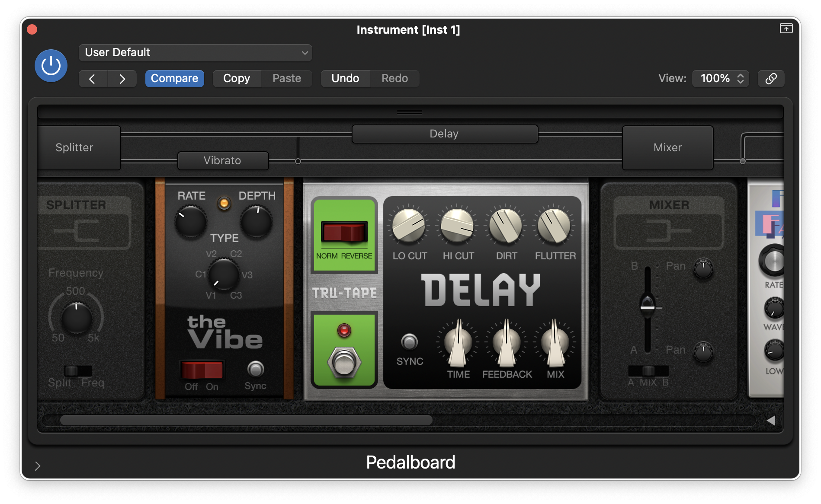Viewport: 821px width, 504px height.
Task: Click the Mixer pedal icon graphic
Action: click(669, 231)
